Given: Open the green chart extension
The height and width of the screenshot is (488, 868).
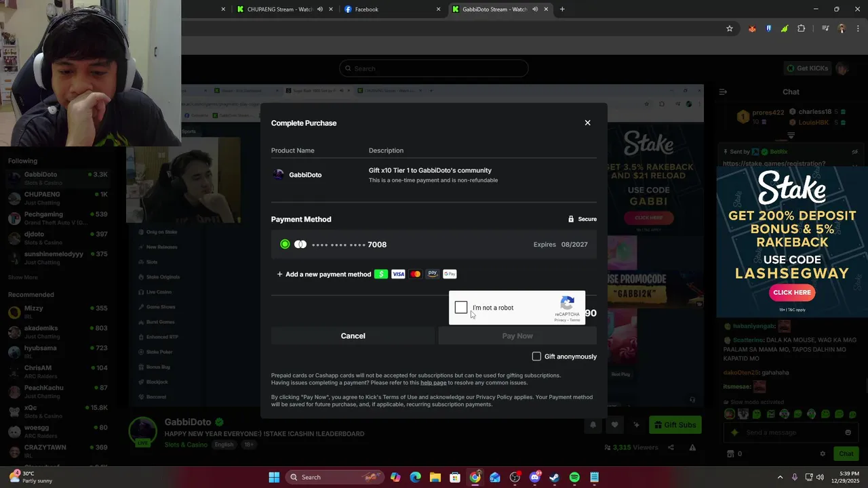Looking at the screenshot, I should point(785,28).
